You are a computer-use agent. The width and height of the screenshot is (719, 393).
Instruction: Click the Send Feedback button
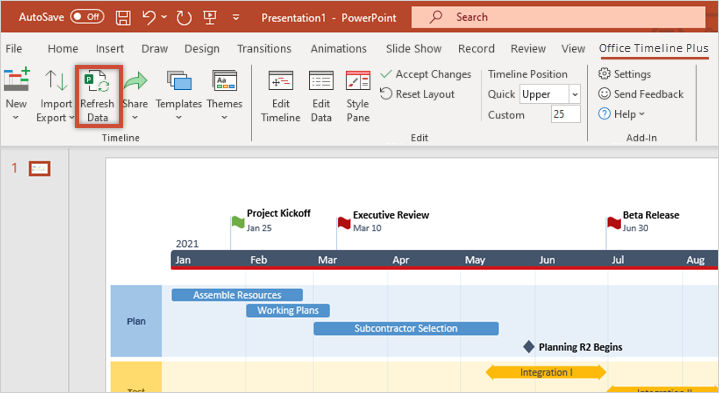[641, 94]
